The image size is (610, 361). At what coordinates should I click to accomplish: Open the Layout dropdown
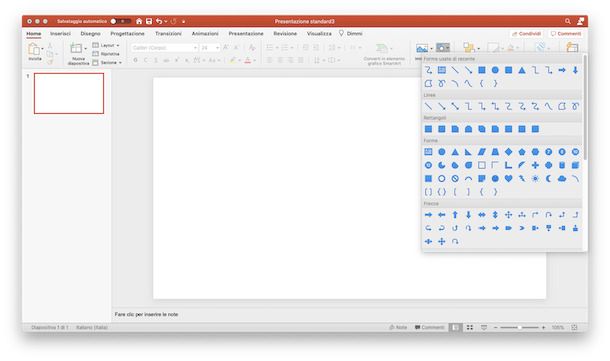(106, 46)
